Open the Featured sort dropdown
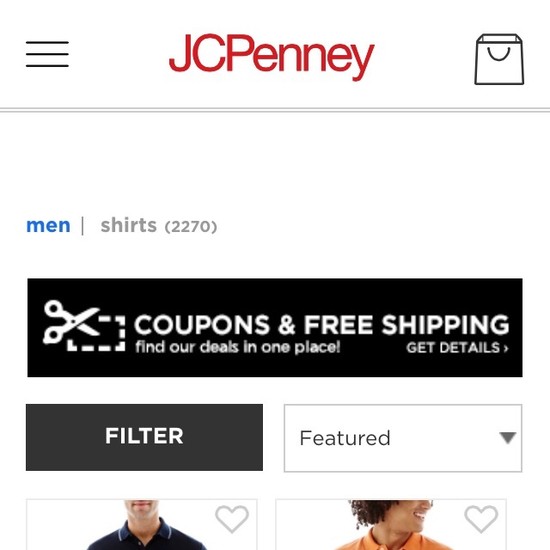550x550 pixels. click(x=403, y=438)
